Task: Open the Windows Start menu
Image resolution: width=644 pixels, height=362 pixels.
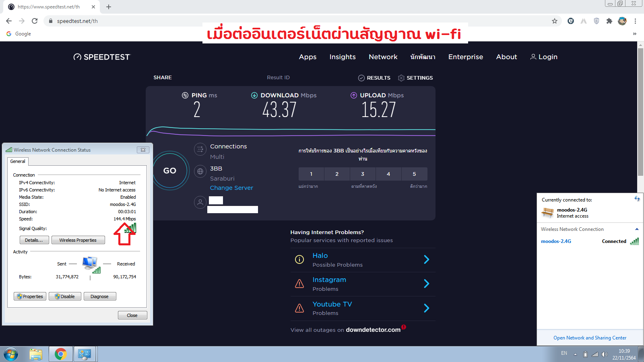Action: coord(11,354)
